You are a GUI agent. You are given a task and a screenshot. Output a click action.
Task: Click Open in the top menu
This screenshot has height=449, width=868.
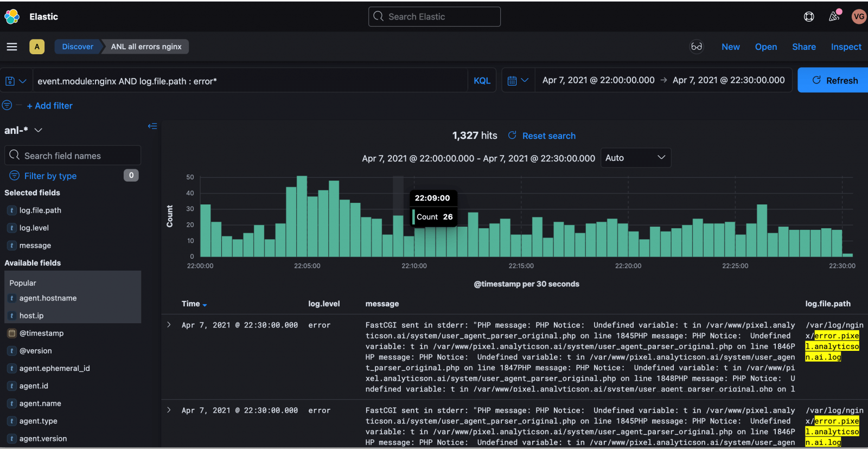pyautogui.click(x=765, y=47)
